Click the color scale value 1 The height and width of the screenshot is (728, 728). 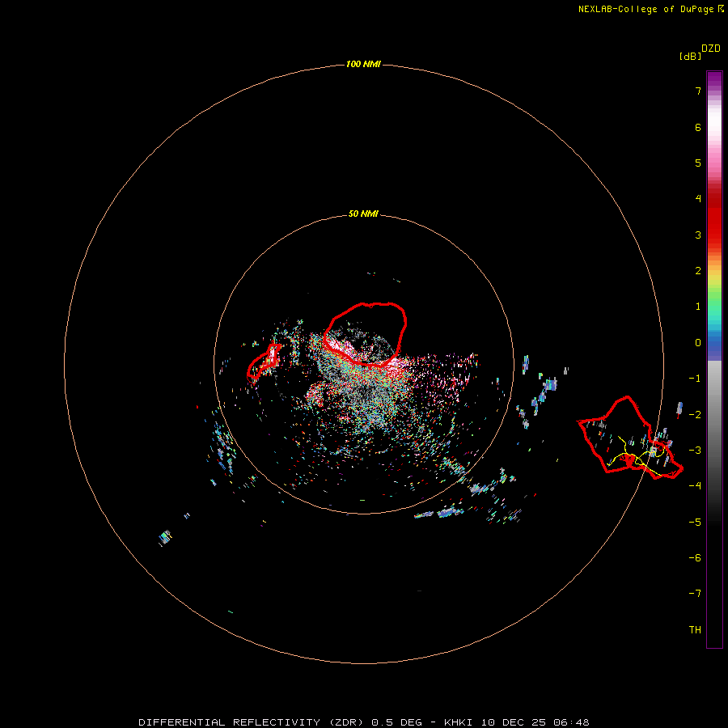698,307
